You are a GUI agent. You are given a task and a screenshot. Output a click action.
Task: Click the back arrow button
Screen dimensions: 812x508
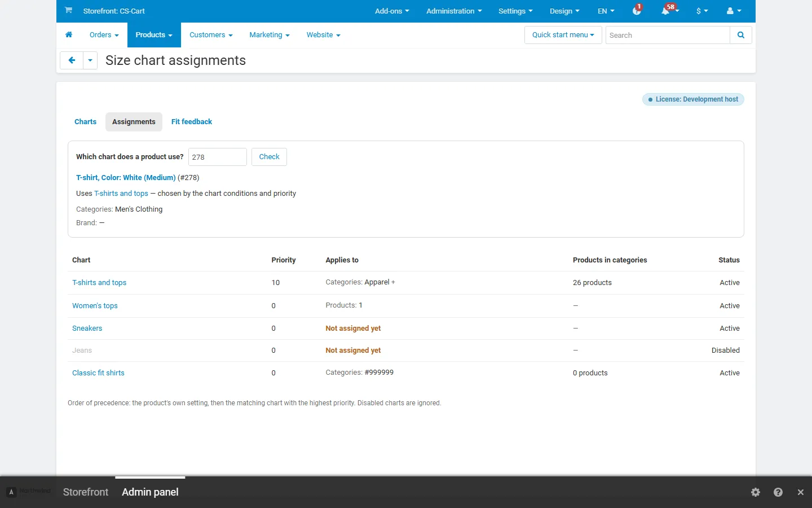click(72, 60)
